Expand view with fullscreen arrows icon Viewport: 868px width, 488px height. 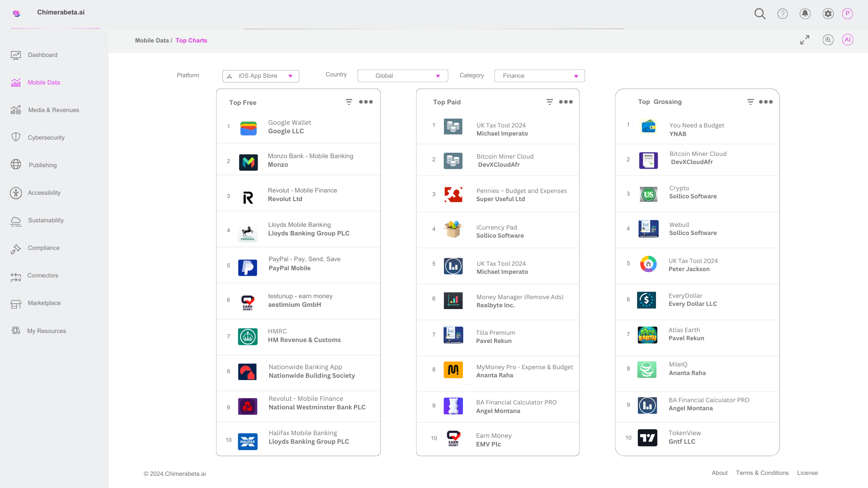805,40
